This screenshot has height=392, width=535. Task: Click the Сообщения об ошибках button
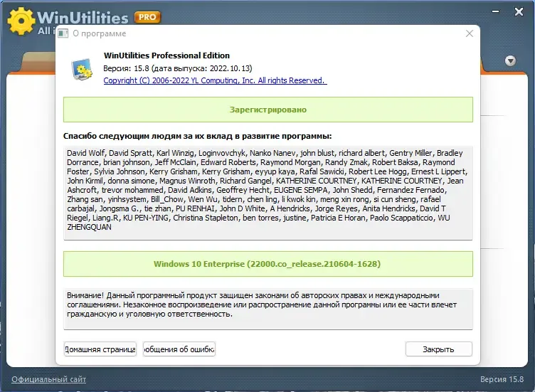click(179, 349)
